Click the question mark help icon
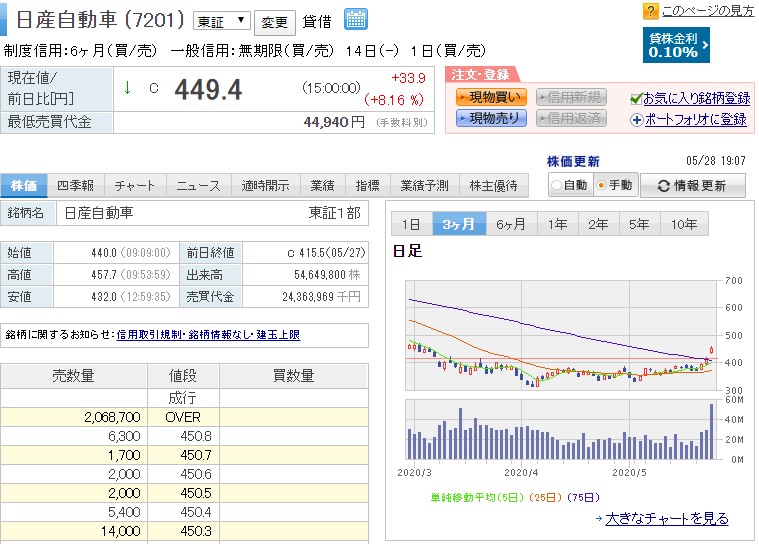759x544 pixels. [x=651, y=11]
